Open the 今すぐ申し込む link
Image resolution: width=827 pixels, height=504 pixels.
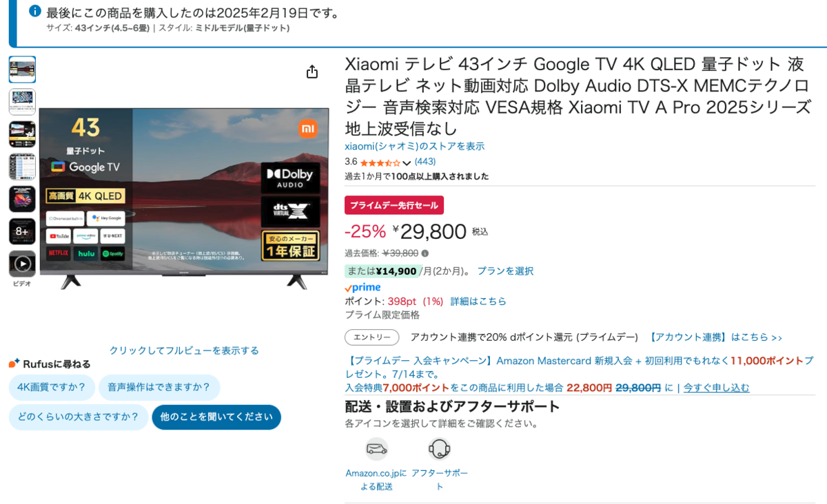(x=717, y=388)
